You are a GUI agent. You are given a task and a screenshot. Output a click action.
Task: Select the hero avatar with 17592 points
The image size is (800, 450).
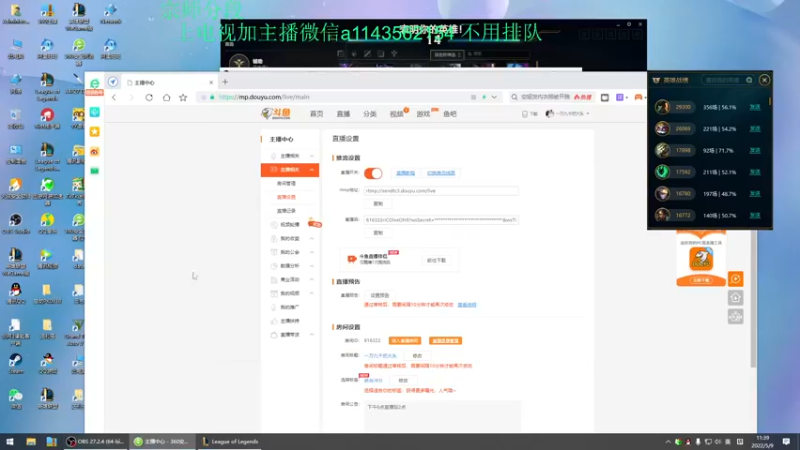[x=662, y=172]
